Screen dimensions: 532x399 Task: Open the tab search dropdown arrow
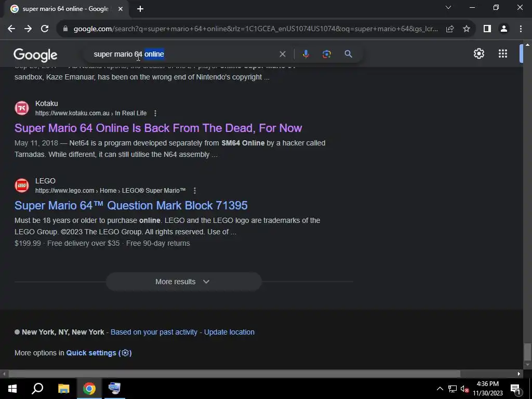[448, 7]
